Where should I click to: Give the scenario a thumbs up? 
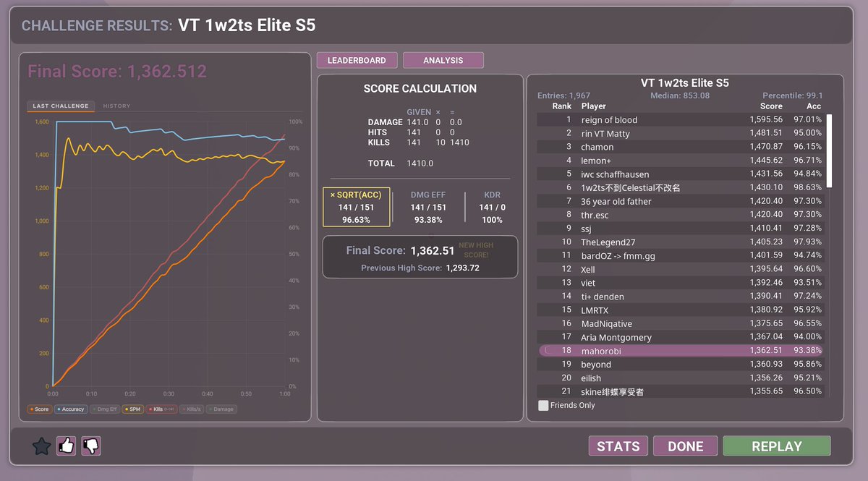[67, 446]
